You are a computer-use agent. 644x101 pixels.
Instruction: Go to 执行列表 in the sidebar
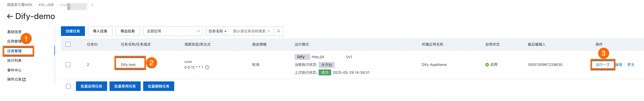point(14,61)
